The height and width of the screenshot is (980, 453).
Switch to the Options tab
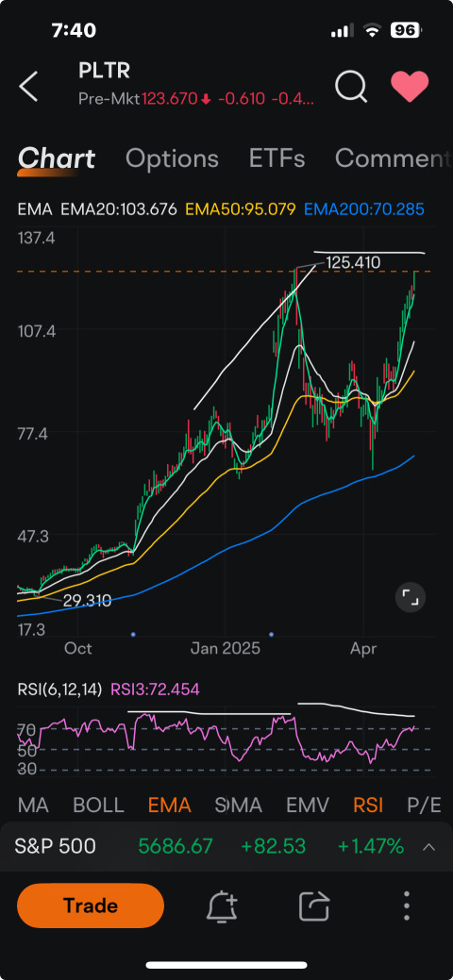(172, 158)
